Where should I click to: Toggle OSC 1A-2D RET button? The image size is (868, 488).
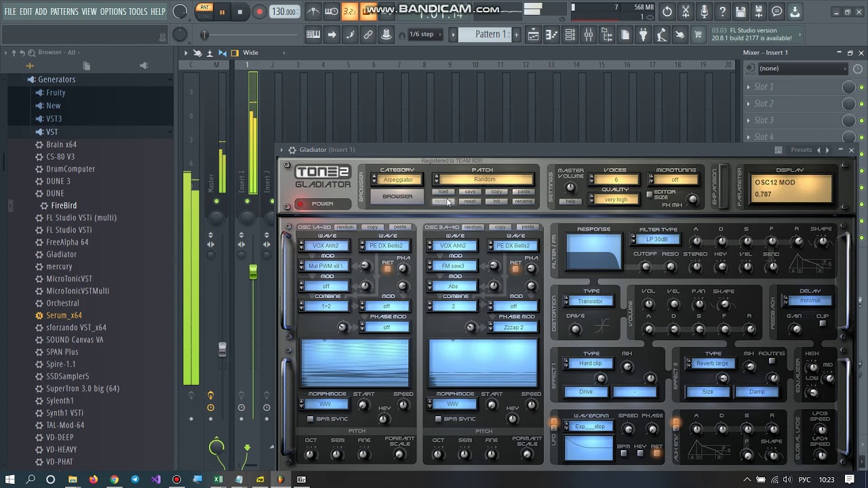[387, 269]
